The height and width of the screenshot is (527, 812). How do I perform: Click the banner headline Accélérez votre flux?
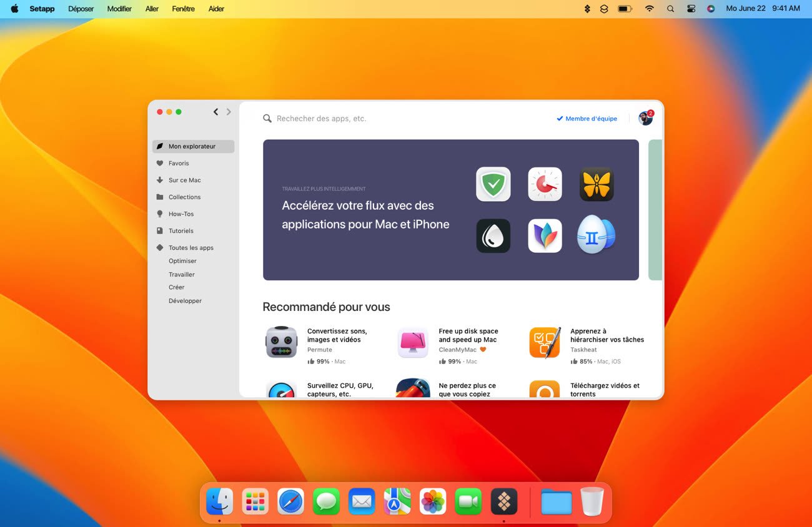(x=365, y=215)
